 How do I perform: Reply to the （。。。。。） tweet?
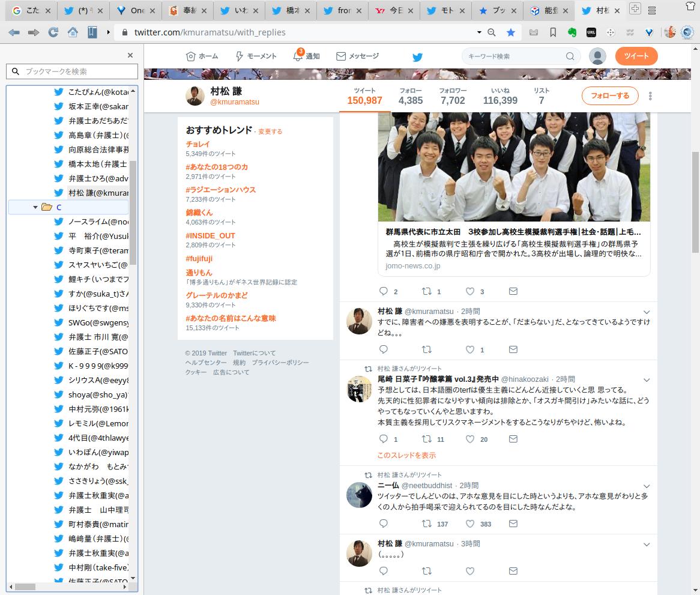tap(384, 570)
